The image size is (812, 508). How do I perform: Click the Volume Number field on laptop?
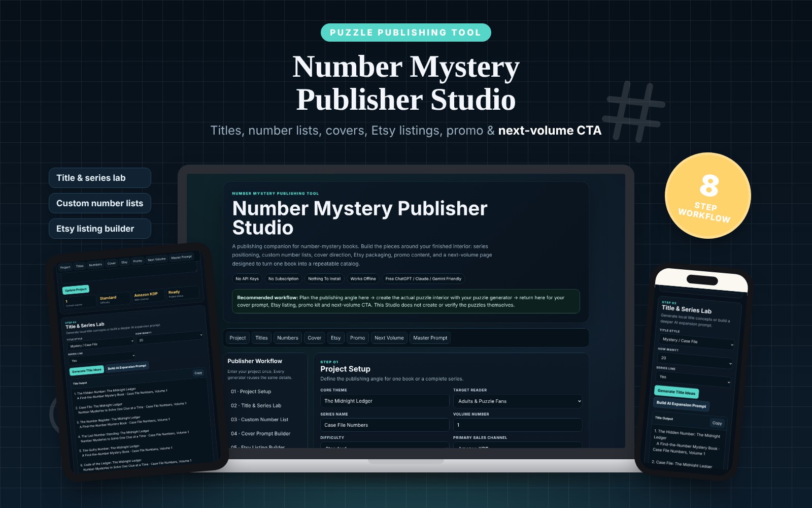click(518, 425)
